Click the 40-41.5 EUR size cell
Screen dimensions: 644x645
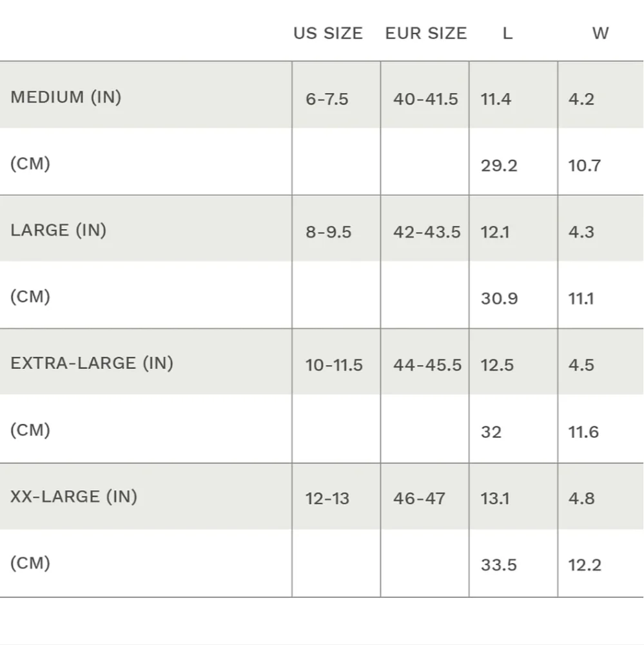pyautogui.click(x=425, y=99)
